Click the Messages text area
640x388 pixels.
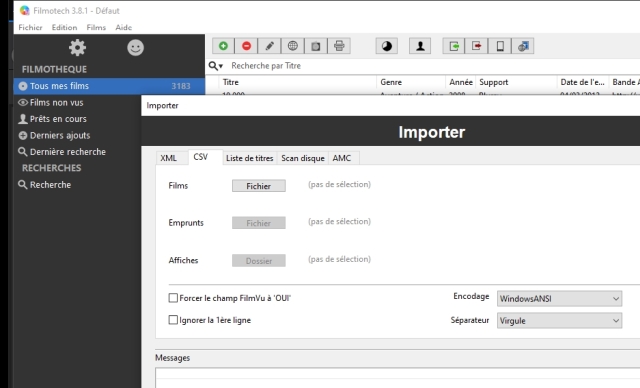[398, 378]
